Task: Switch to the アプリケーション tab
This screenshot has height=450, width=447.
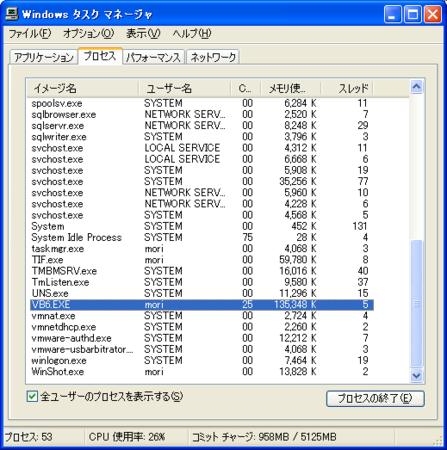Action: pyautogui.click(x=44, y=57)
